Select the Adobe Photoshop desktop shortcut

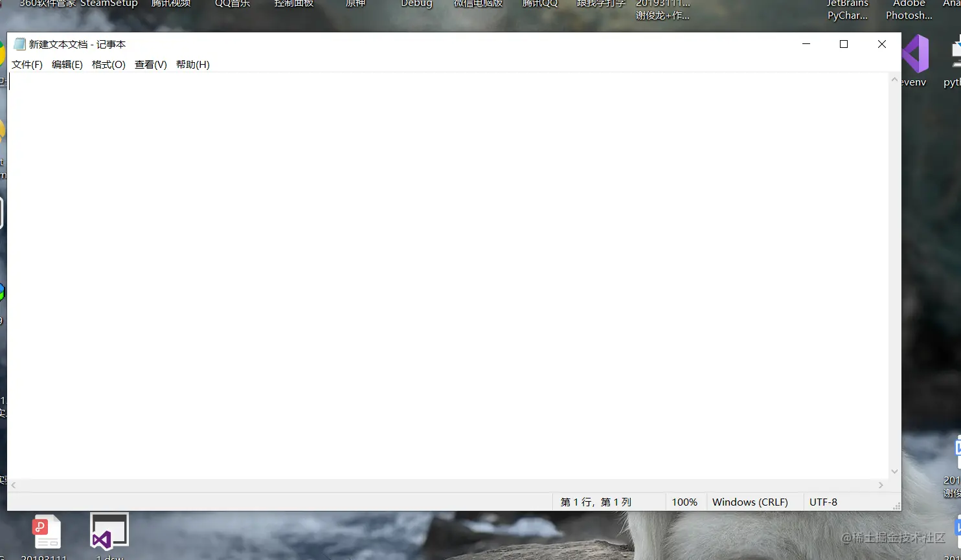click(909, 10)
